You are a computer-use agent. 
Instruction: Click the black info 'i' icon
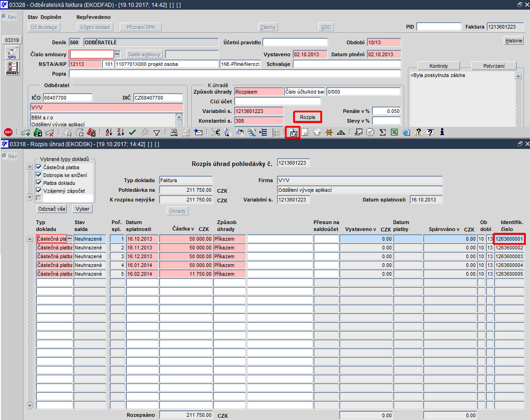442,132
